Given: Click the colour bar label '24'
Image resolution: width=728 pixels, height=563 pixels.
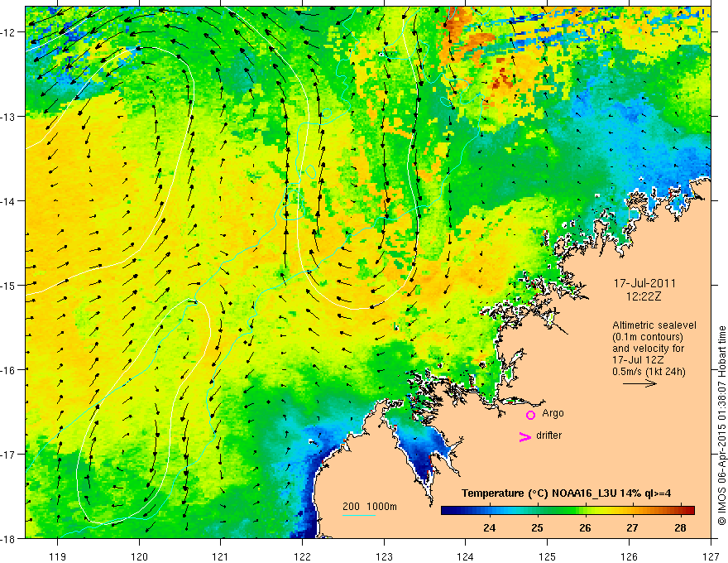Looking at the screenshot, I should pyautogui.click(x=489, y=527).
